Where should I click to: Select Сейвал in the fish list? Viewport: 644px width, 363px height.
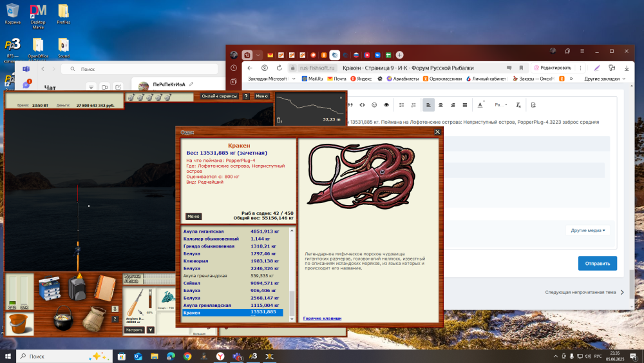(x=194, y=283)
